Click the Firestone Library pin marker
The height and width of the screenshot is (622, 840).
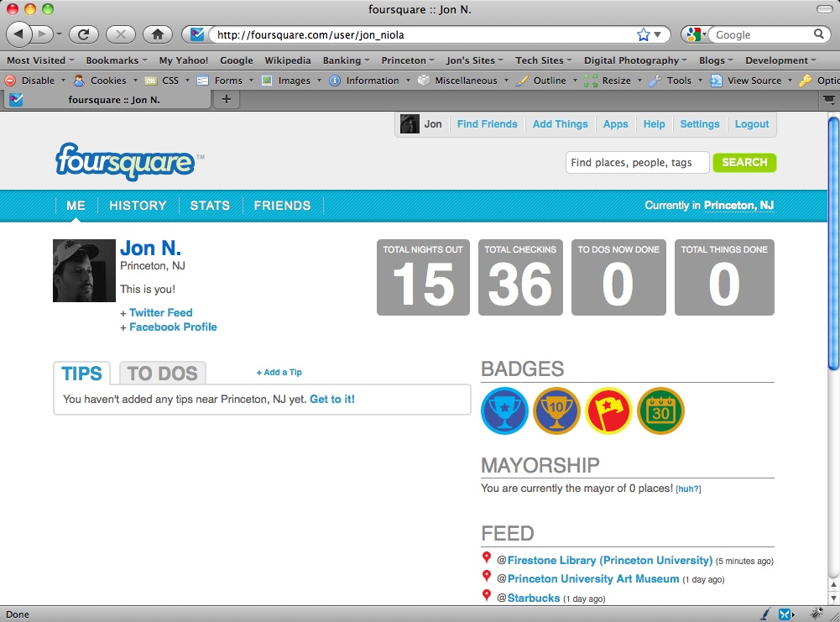click(487, 557)
